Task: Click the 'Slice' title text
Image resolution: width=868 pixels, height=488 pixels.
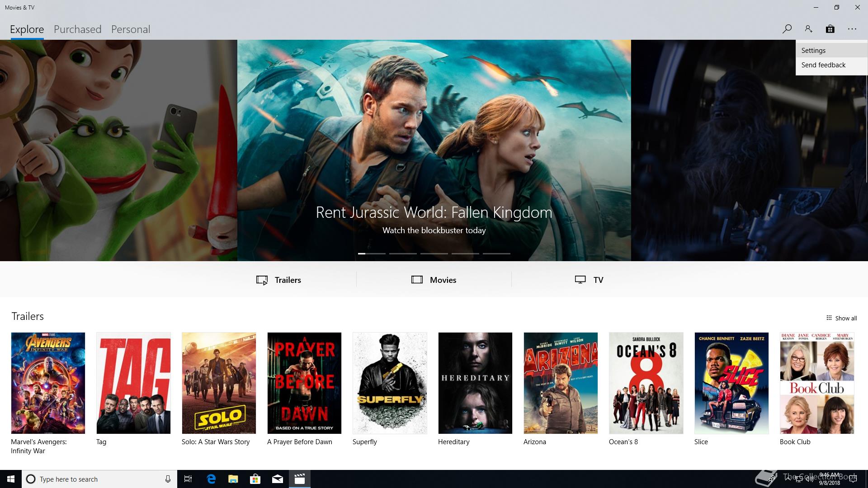Action: coord(701,442)
